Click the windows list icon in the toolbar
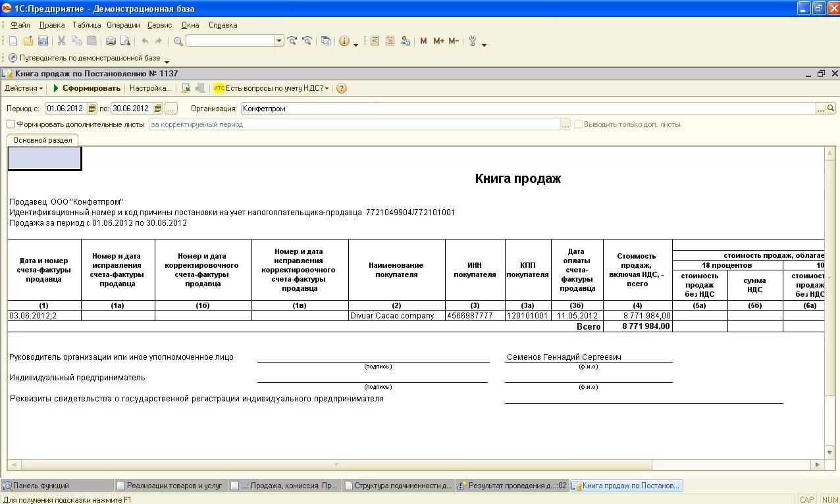This screenshot has height=504, width=840. (326, 41)
